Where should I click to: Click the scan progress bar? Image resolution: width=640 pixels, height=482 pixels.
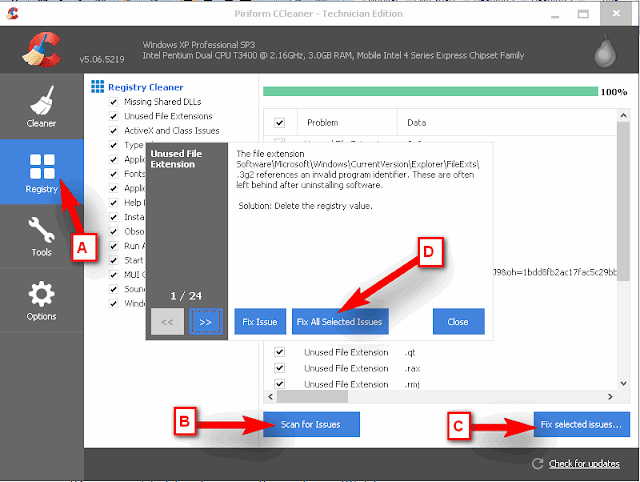[x=430, y=91]
